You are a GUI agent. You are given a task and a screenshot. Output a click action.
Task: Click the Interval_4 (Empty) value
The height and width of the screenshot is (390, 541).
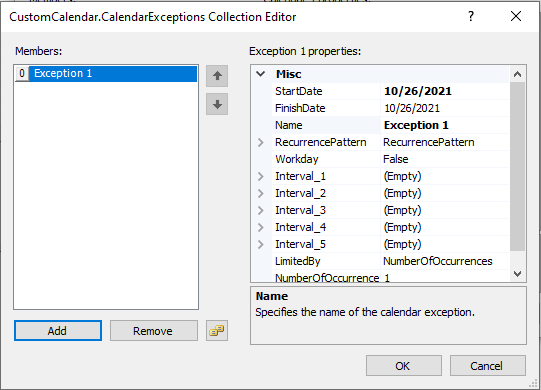coord(444,227)
